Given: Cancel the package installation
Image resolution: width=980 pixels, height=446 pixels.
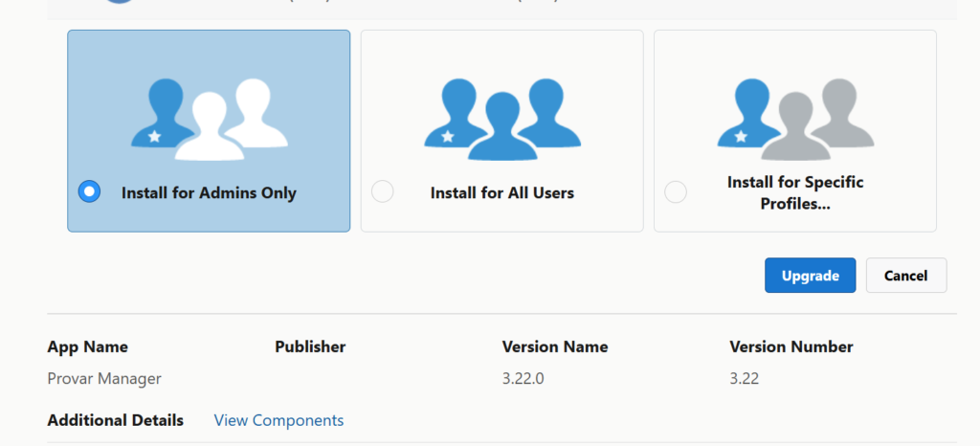Looking at the screenshot, I should point(905,276).
